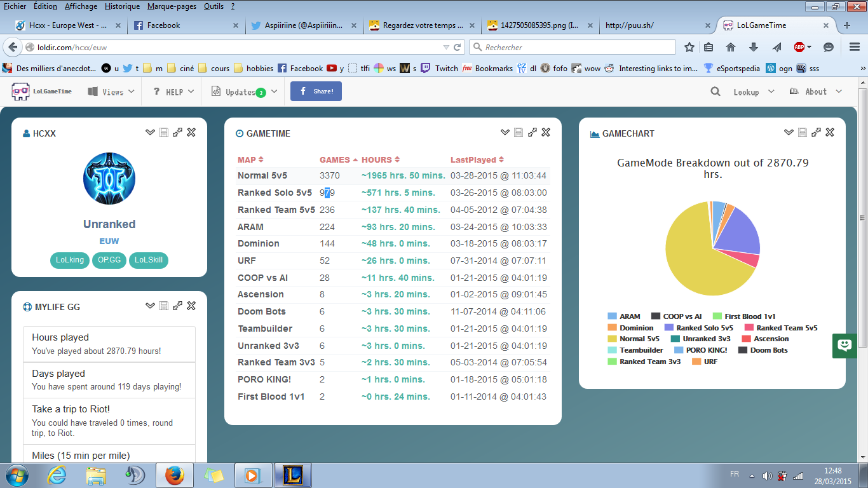868x488 pixels.
Task: Sort table by HOURS column
Action: click(x=381, y=159)
